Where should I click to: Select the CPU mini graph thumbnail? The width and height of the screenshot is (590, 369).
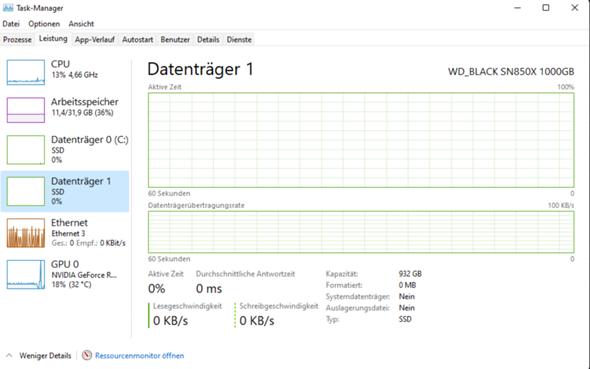coord(26,72)
